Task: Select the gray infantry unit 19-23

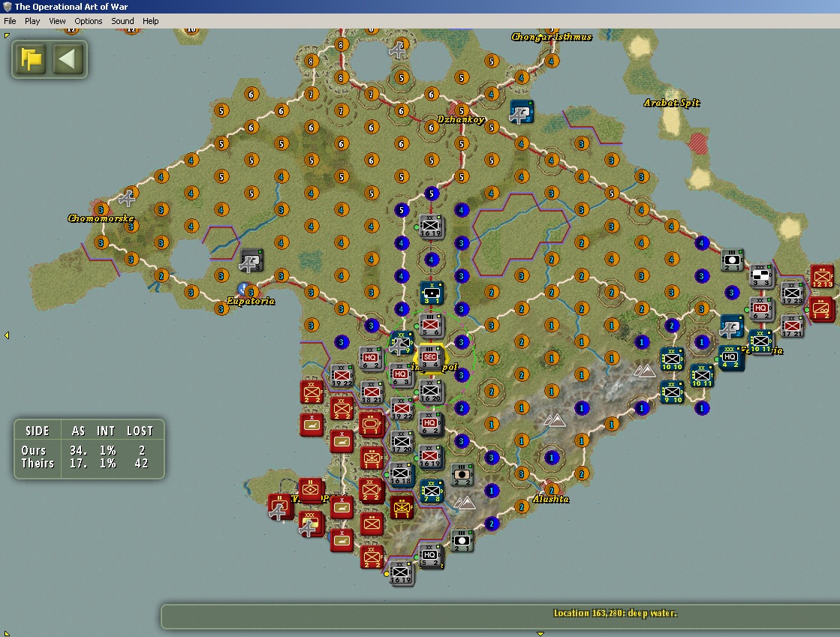Action: (x=792, y=293)
